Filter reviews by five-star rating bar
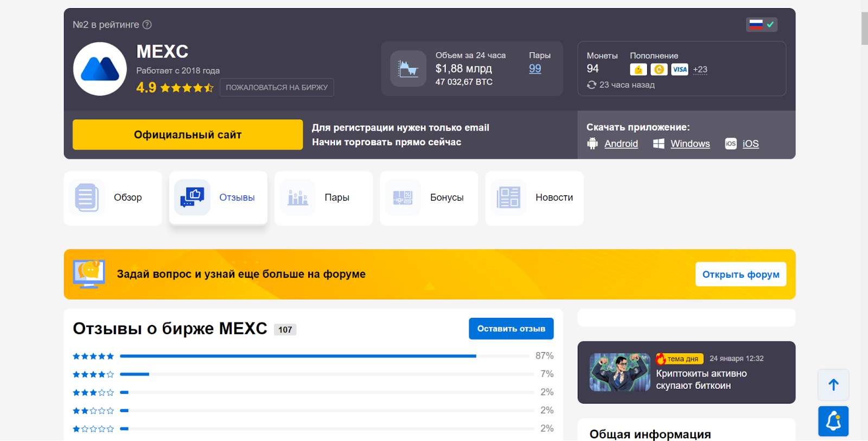 (298, 356)
